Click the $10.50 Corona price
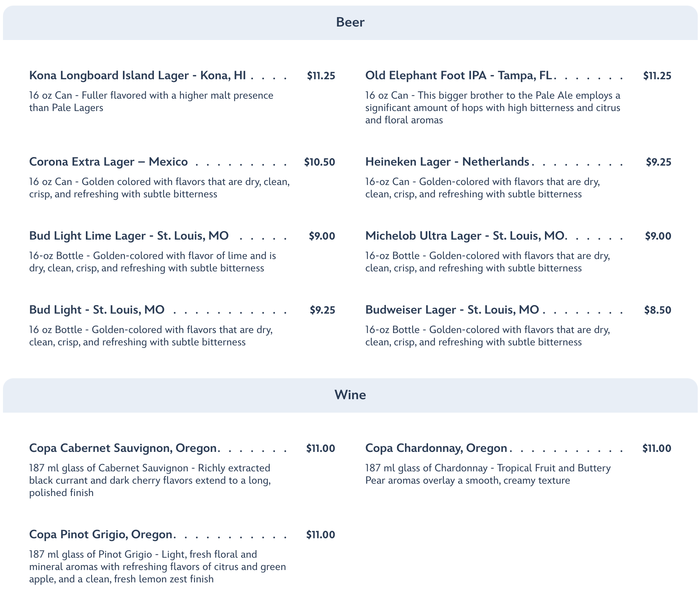Viewport: 700px width, 613px height. coord(319,162)
